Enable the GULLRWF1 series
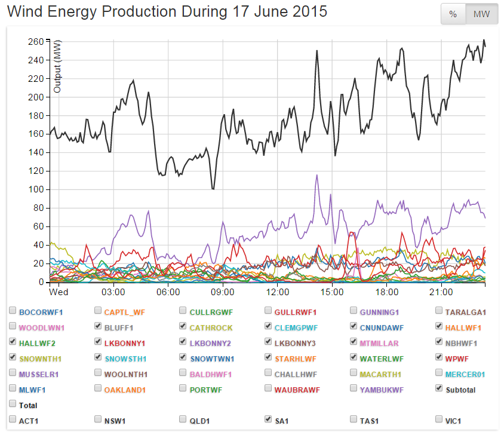This screenshot has width=504, height=432. [x=269, y=311]
